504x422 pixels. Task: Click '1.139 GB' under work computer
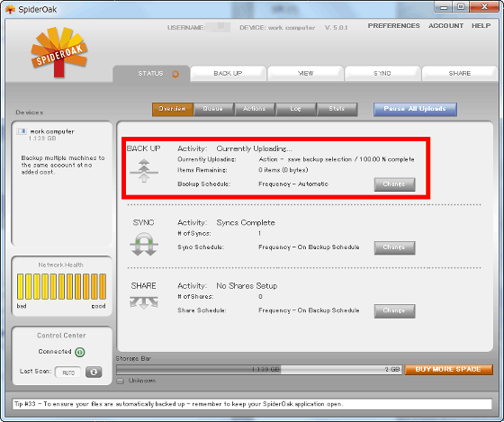tap(42, 139)
